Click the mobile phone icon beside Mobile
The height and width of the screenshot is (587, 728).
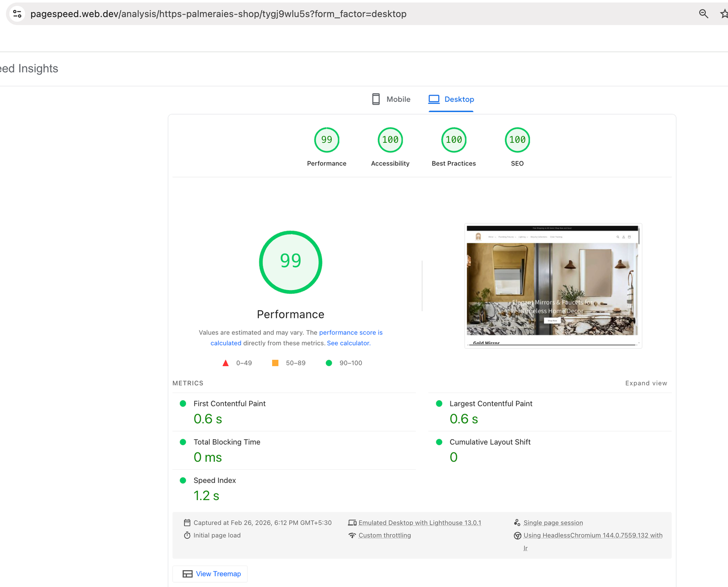(376, 99)
